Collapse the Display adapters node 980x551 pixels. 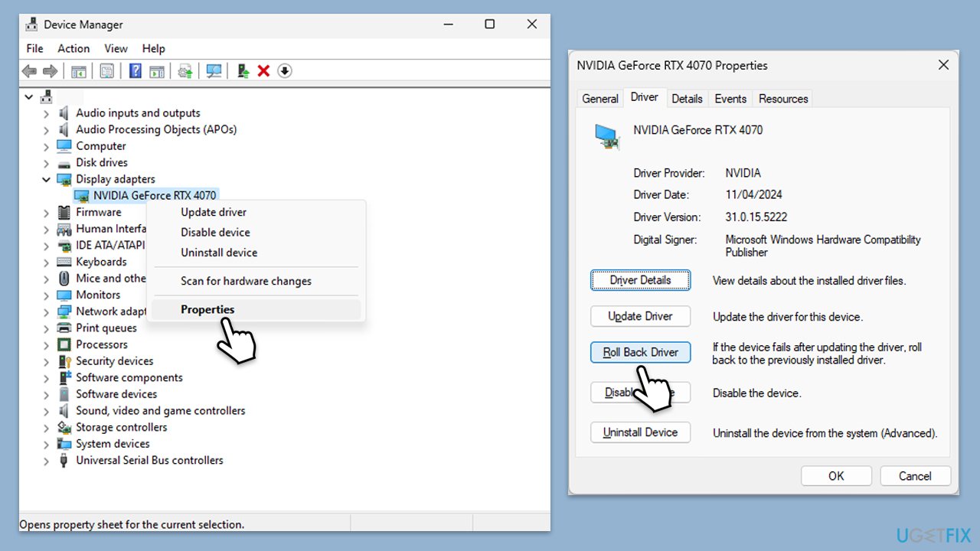(x=46, y=180)
